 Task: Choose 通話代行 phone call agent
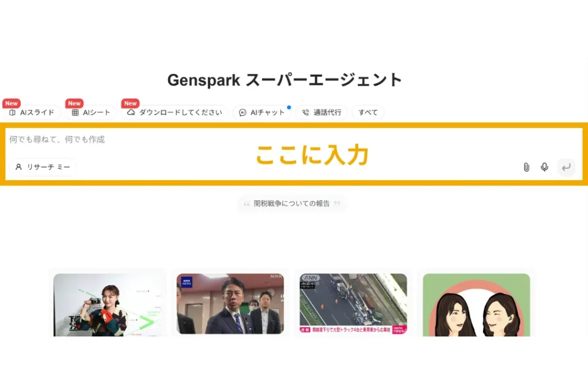coord(322,112)
